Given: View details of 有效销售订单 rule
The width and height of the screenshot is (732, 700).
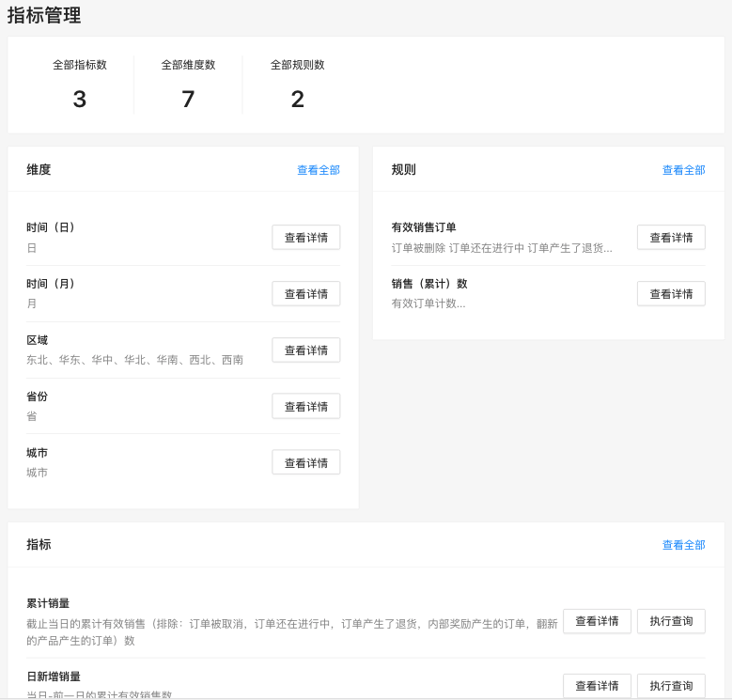Looking at the screenshot, I should [x=671, y=238].
